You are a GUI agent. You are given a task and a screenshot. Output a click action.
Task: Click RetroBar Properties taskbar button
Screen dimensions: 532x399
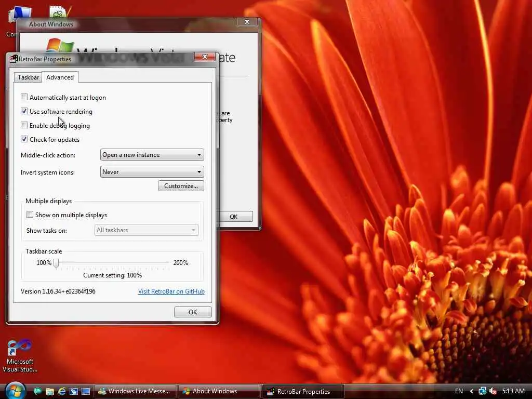[303, 392]
